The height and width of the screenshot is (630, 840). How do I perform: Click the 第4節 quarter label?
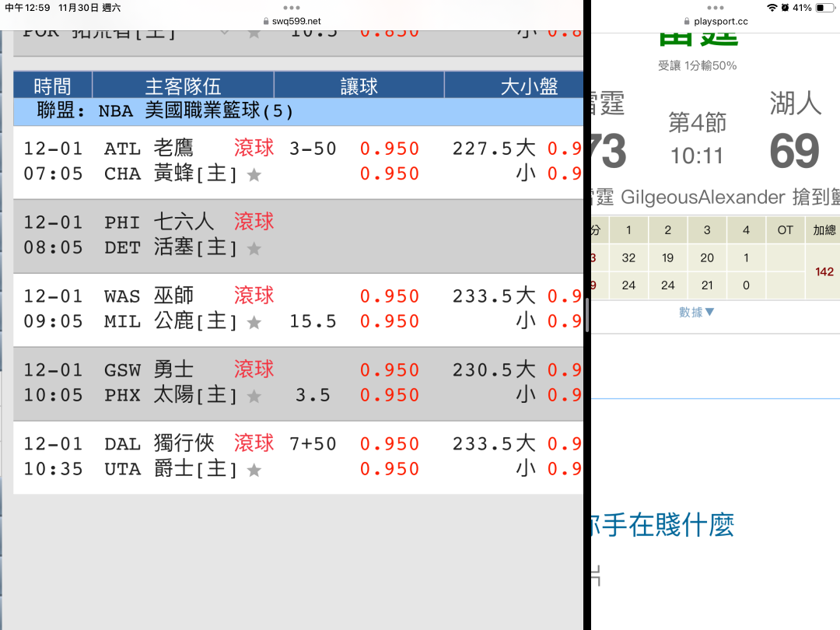tap(698, 123)
